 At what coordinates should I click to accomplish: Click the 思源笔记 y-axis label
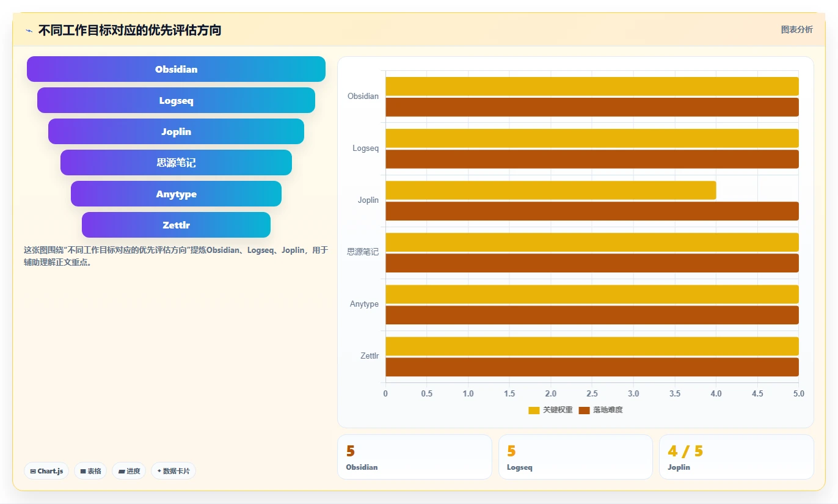(x=363, y=252)
